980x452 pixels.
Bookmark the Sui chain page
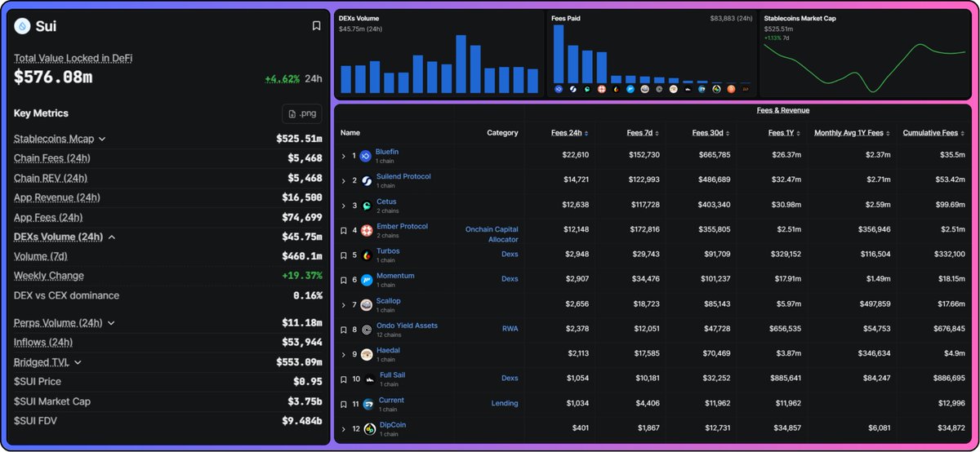click(316, 26)
